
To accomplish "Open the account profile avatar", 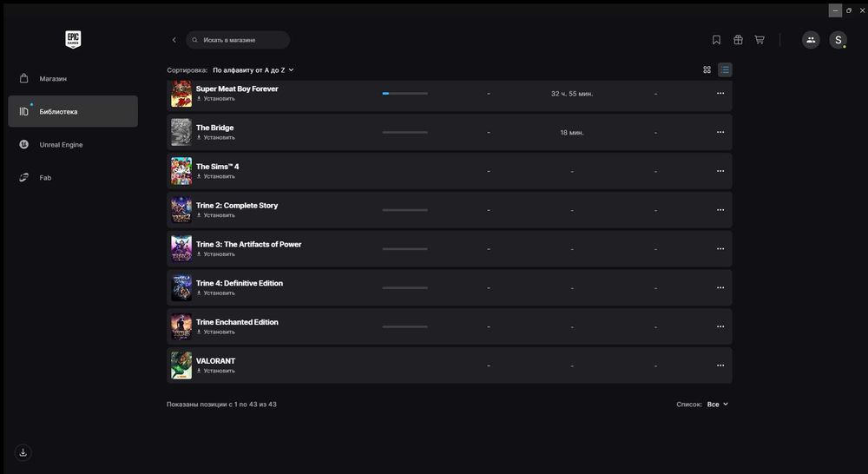I will pyautogui.click(x=838, y=40).
